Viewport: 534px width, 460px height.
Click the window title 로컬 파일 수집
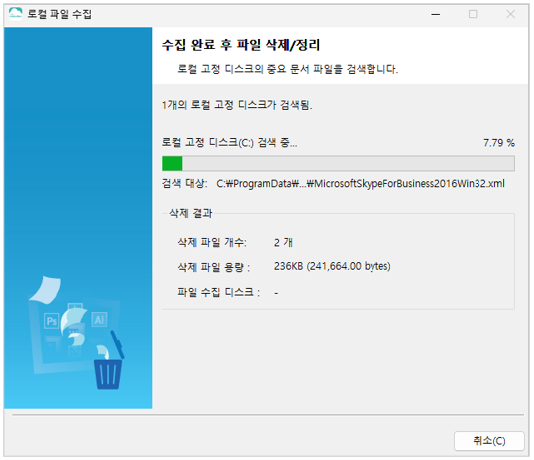click(x=60, y=14)
